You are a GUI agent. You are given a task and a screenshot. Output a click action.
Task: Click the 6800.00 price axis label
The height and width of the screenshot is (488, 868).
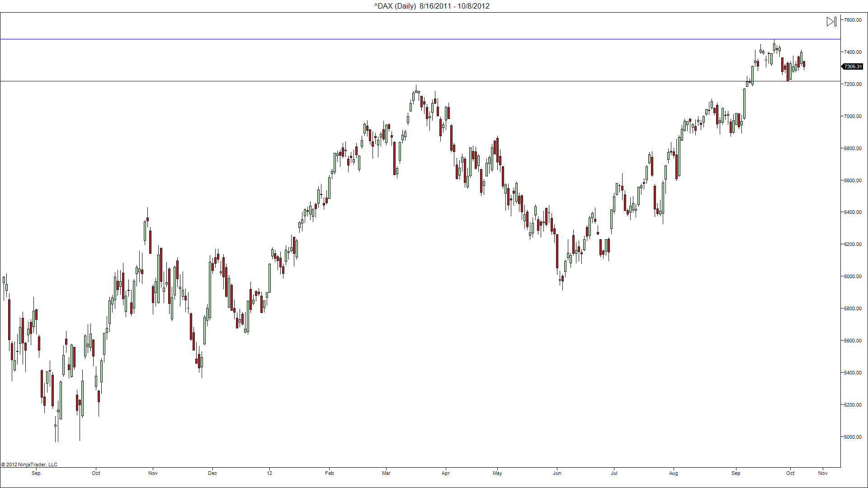click(x=853, y=148)
